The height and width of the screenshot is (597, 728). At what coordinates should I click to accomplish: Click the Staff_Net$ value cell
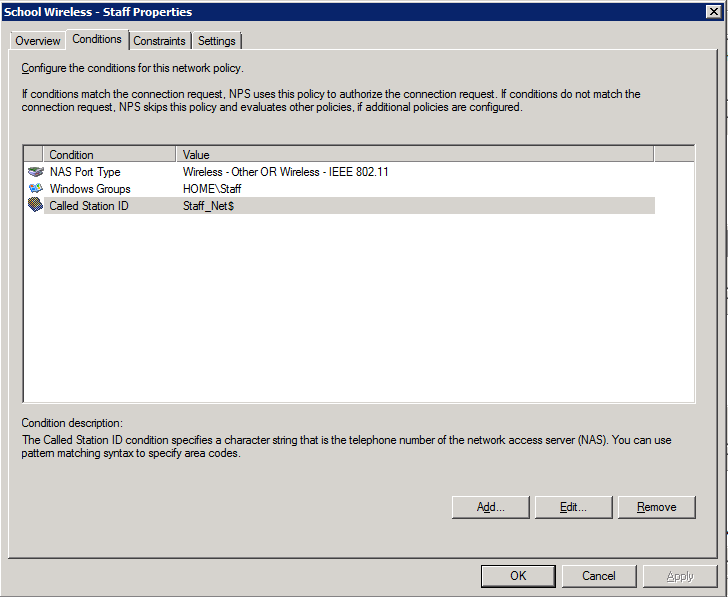pos(208,206)
